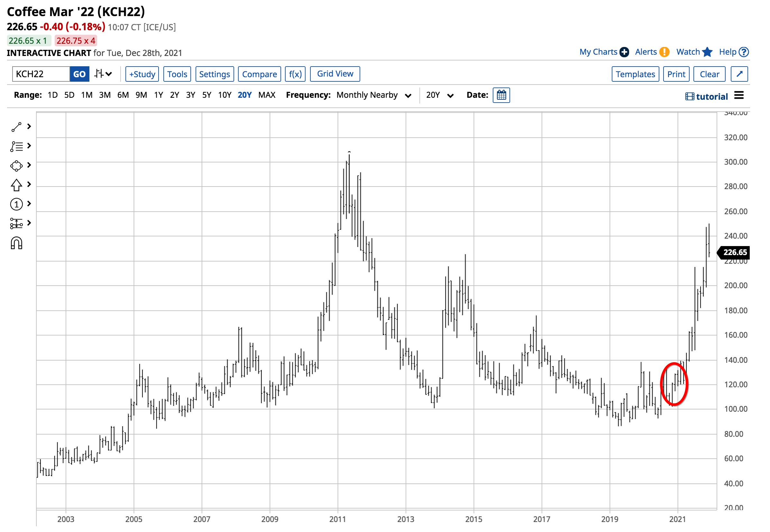Click the KCH22 symbol input field
Screen dimensions: 770x532
tap(40, 74)
